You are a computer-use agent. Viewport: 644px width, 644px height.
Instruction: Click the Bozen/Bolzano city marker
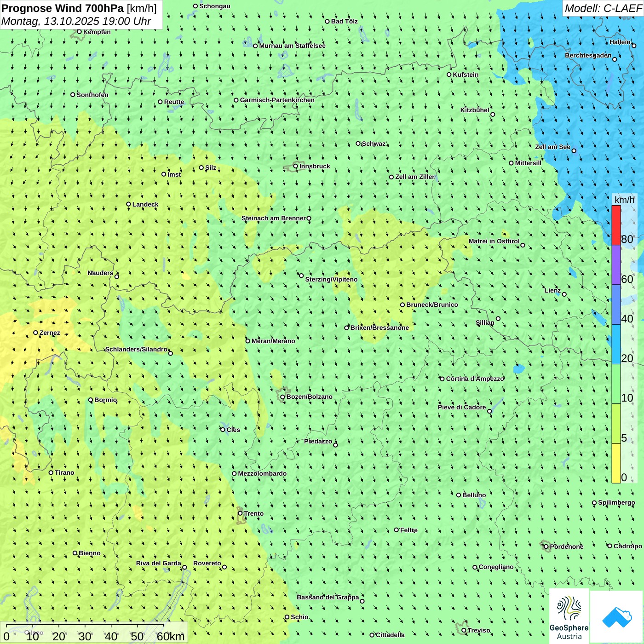coord(283,397)
